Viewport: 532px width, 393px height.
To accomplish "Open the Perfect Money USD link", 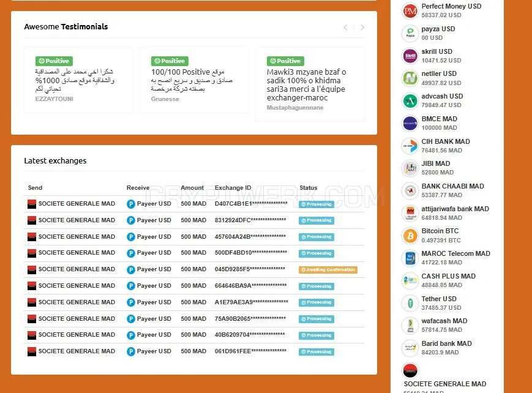I will tap(451, 6).
